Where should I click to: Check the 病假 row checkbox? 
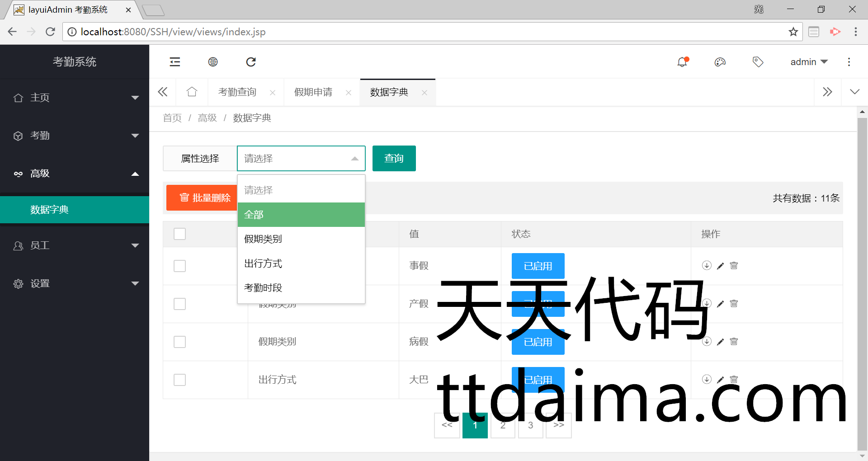[x=180, y=342]
